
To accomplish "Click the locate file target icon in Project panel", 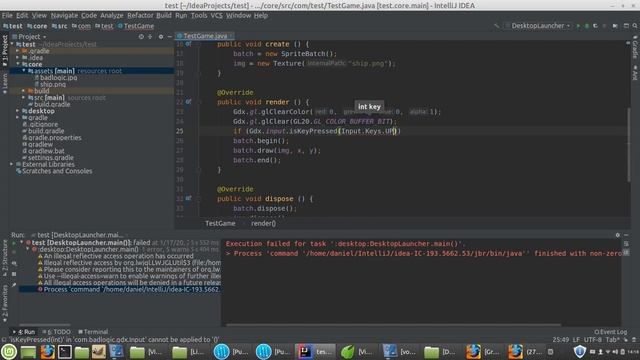I will point(141,36).
